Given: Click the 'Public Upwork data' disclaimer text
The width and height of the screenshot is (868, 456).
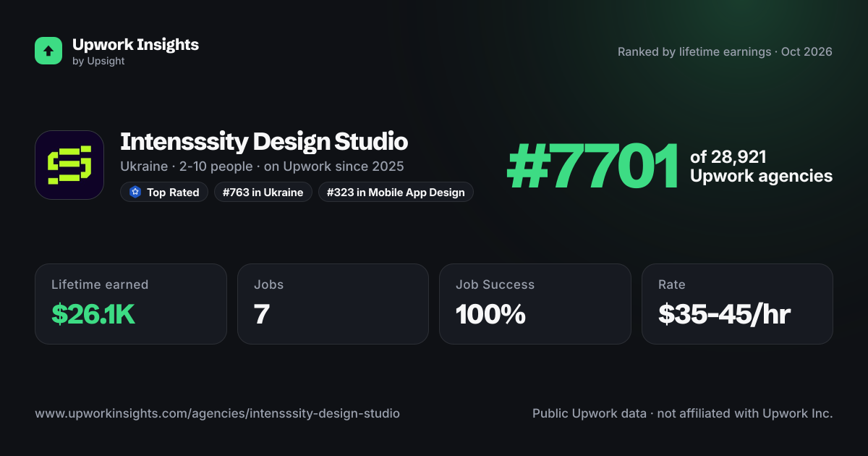Looking at the screenshot, I should point(683,414).
